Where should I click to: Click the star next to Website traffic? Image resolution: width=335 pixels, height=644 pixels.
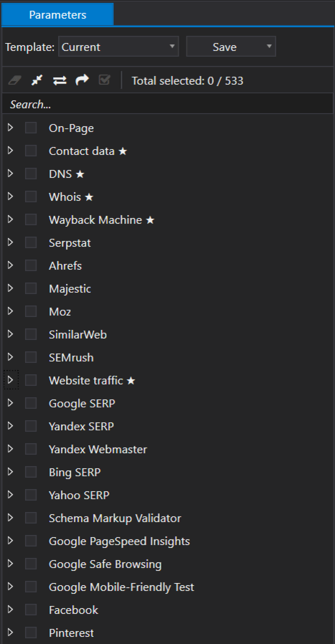(x=131, y=381)
